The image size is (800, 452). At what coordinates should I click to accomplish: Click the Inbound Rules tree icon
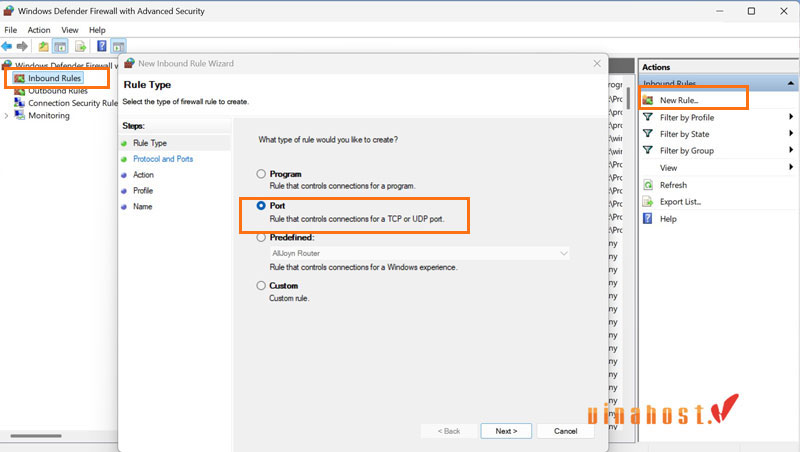[x=19, y=78]
